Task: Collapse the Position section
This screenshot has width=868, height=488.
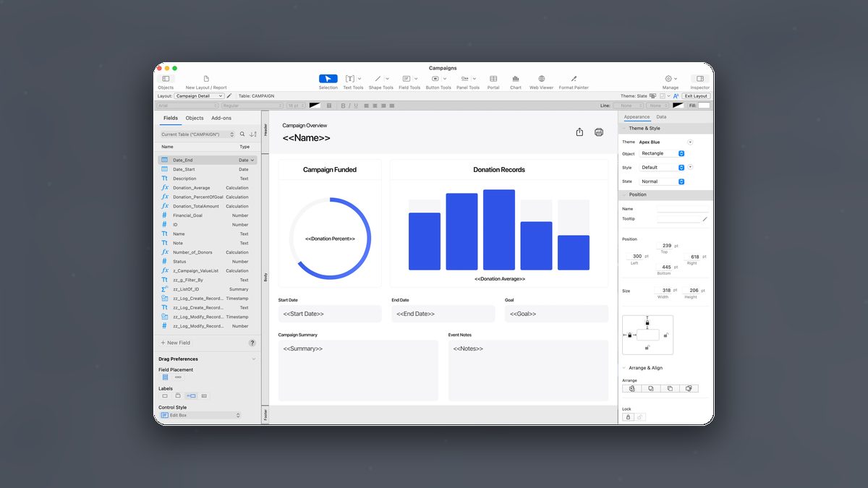Action: click(x=624, y=194)
